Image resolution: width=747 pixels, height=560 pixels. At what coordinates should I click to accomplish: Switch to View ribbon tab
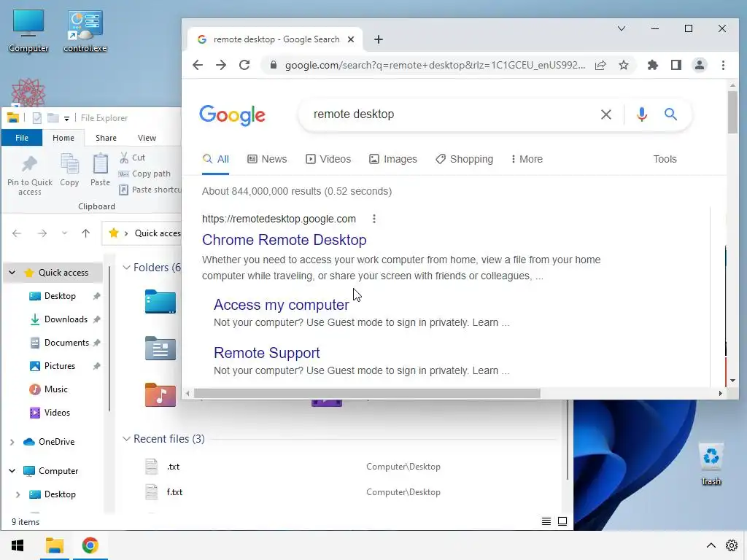(x=147, y=138)
